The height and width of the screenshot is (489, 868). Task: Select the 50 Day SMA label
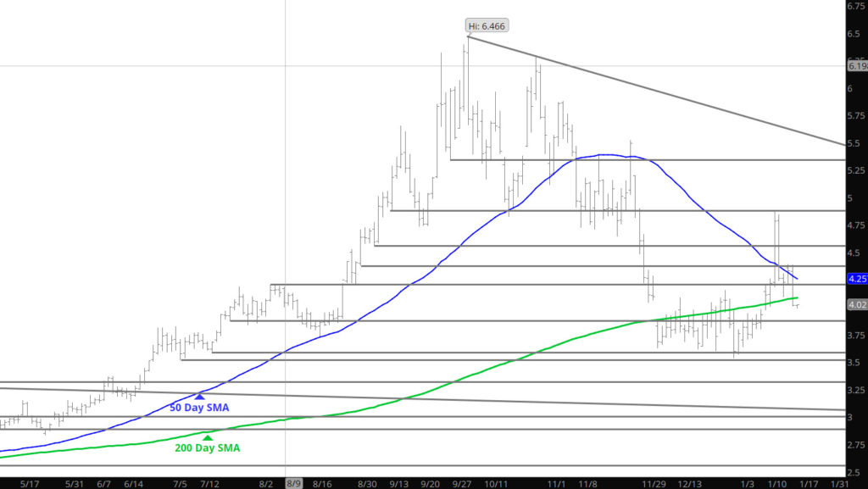pyautogui.click(x=201, y=408)
